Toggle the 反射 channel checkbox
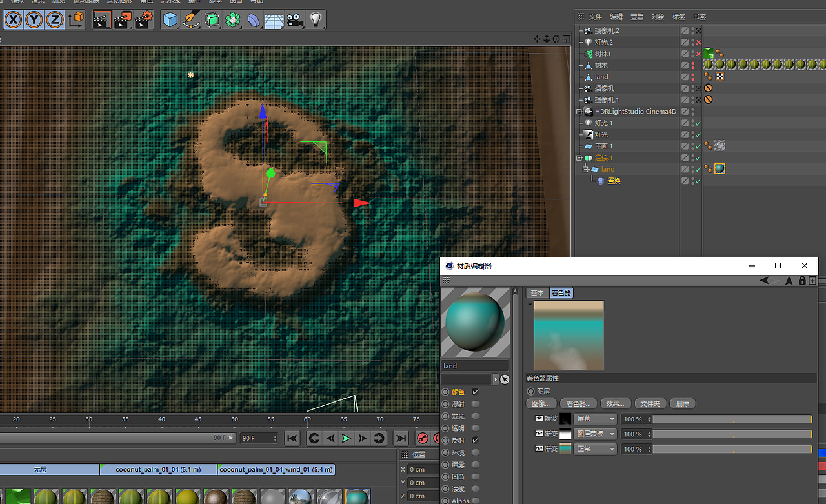 [476, 440]
